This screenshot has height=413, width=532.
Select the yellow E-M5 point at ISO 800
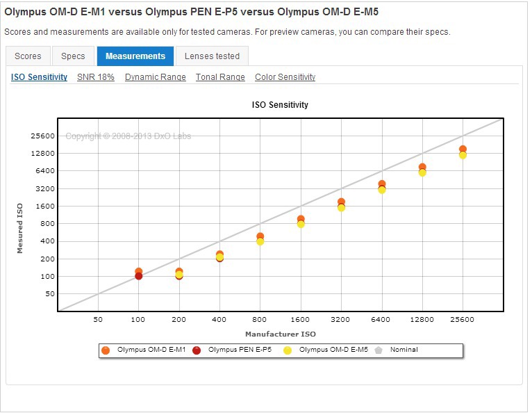[x=260, y=241]
